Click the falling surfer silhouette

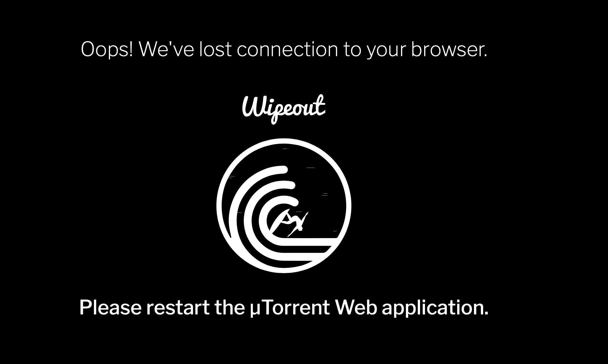click(x=289, y=223)
